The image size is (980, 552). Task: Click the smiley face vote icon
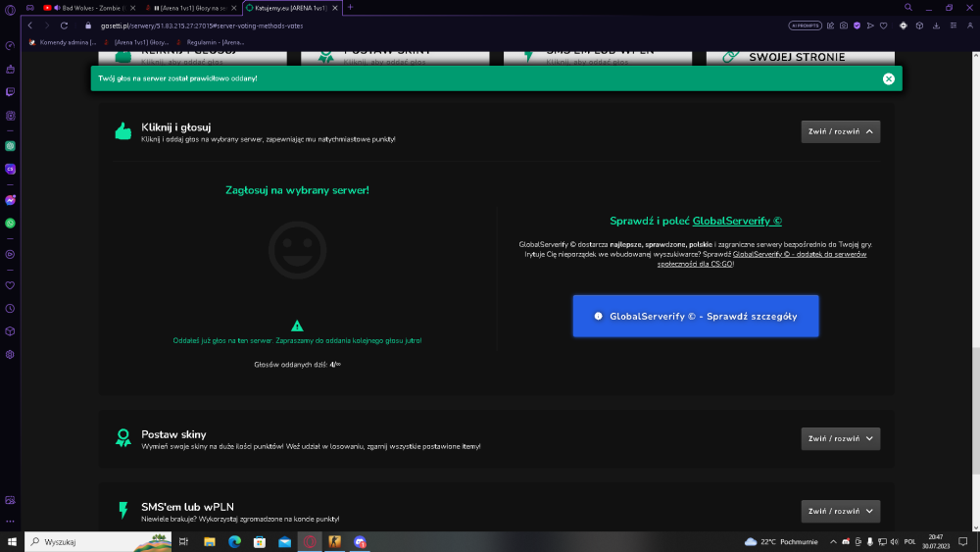[298, 250]
